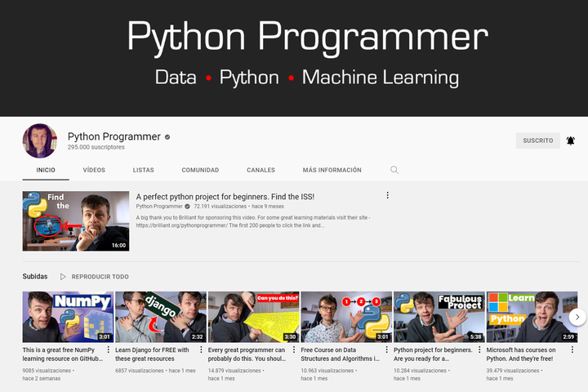588x392 pixels.
Task: Click '295.000 suscriptores' text
Action: click(96, 148)
